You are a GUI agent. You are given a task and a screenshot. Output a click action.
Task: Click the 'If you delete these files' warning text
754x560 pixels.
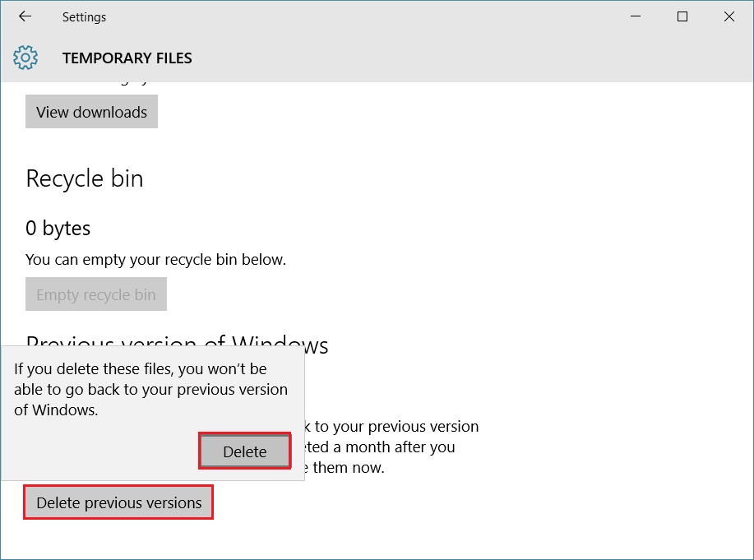click(150, 389)
